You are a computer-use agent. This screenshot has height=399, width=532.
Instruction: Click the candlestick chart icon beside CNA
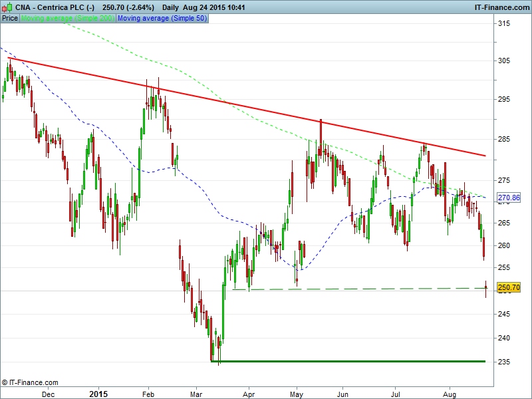(7, 7)
